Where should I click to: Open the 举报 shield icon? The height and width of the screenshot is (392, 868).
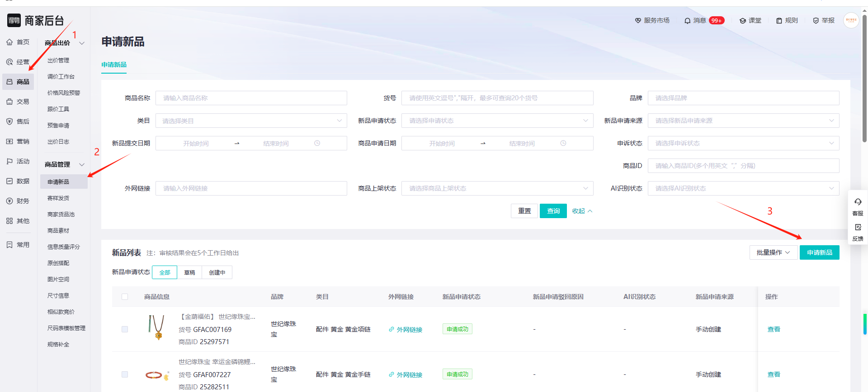coord(816,21)
